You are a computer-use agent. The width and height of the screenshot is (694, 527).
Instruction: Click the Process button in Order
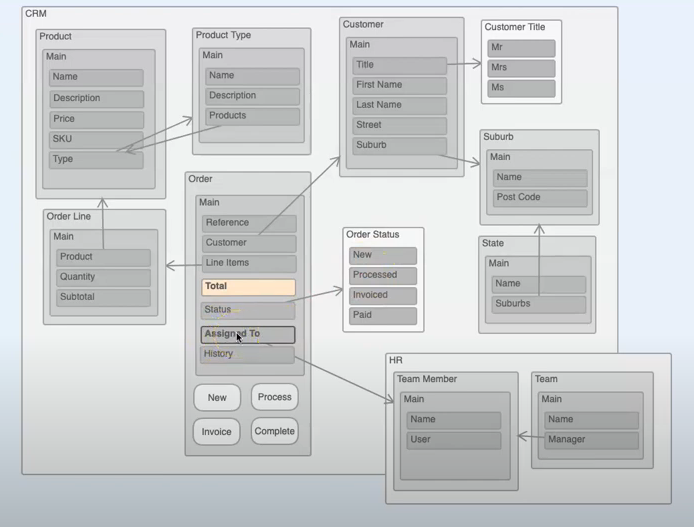tap(274, 397)
